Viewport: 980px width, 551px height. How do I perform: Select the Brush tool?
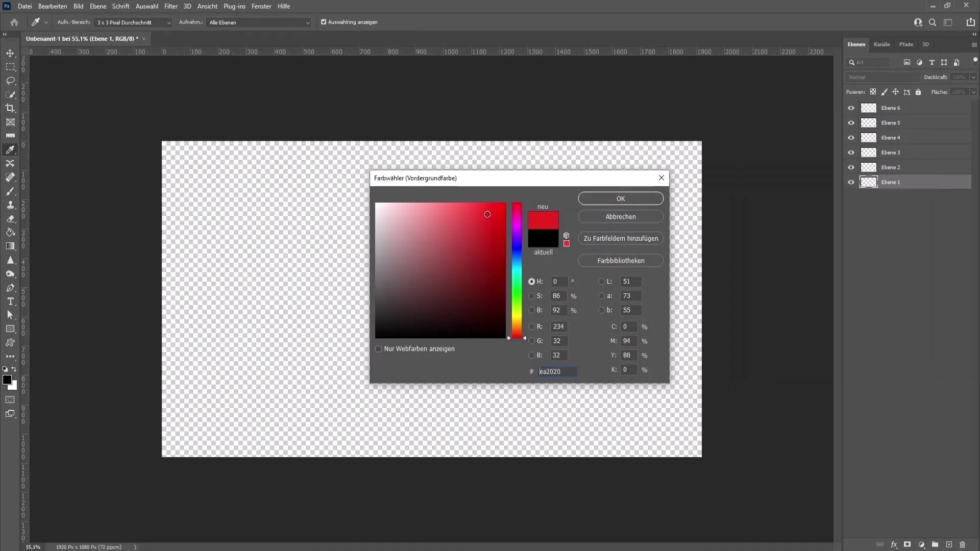pyautogui.click(x=10, y=191)
